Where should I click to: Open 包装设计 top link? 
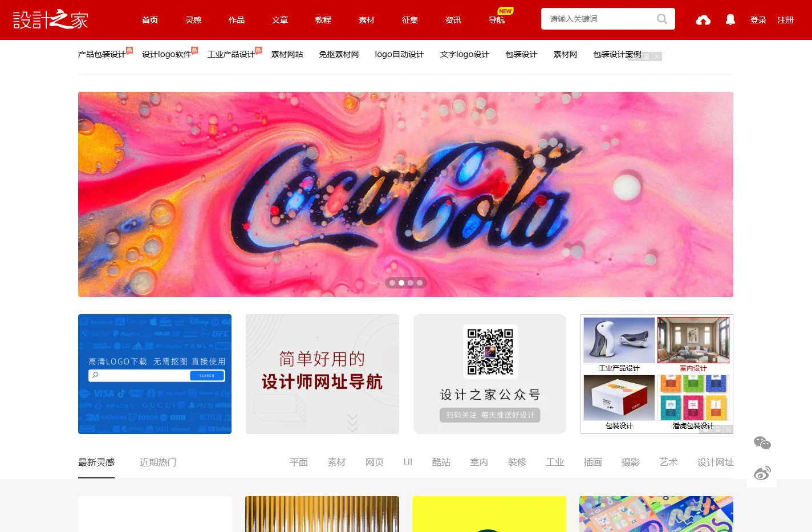click(x=521, y=54)
